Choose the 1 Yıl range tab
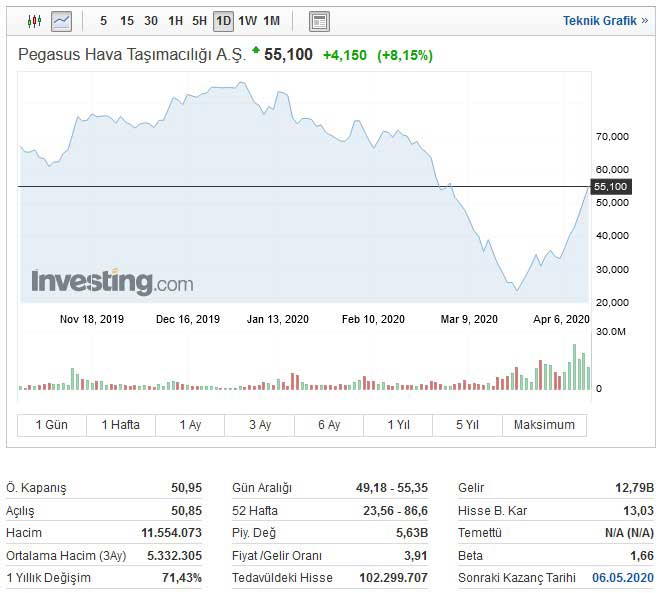The width and height of the screenshot is (670, 593). coord(398,425)
